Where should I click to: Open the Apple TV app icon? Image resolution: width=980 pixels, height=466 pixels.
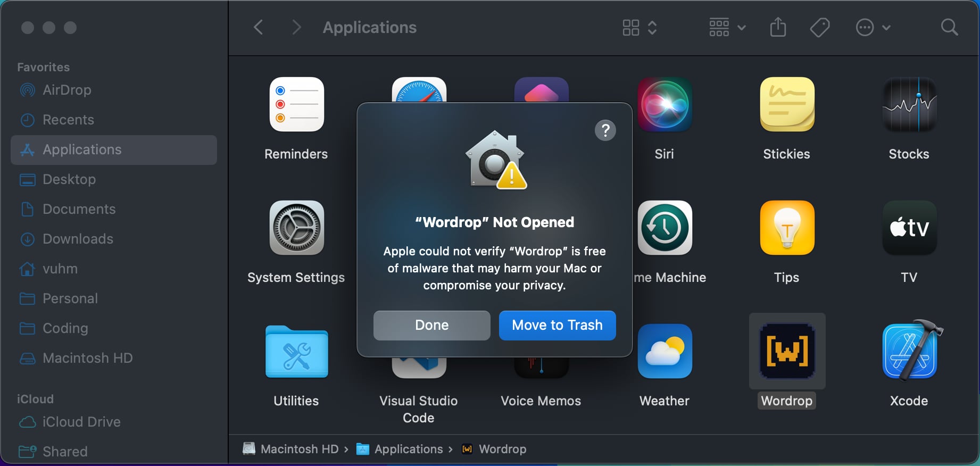(x=909, y=228)
